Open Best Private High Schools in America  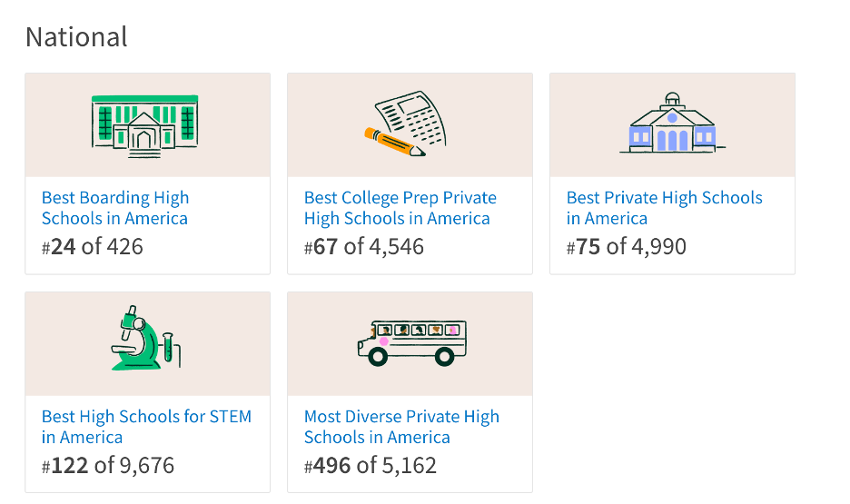coord(664,208)
